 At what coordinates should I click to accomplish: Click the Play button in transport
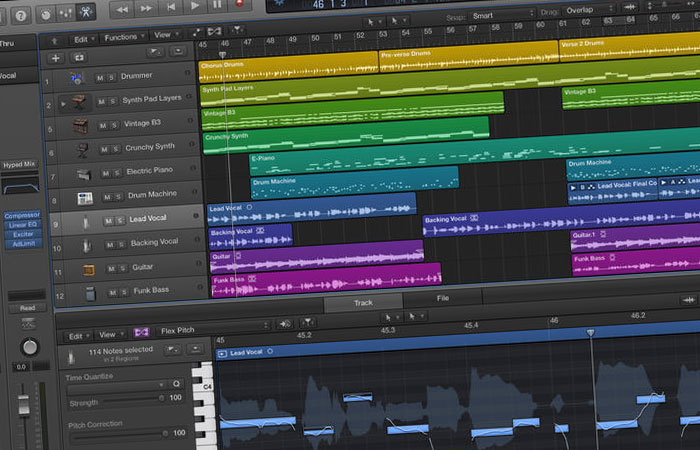[195, 6]
